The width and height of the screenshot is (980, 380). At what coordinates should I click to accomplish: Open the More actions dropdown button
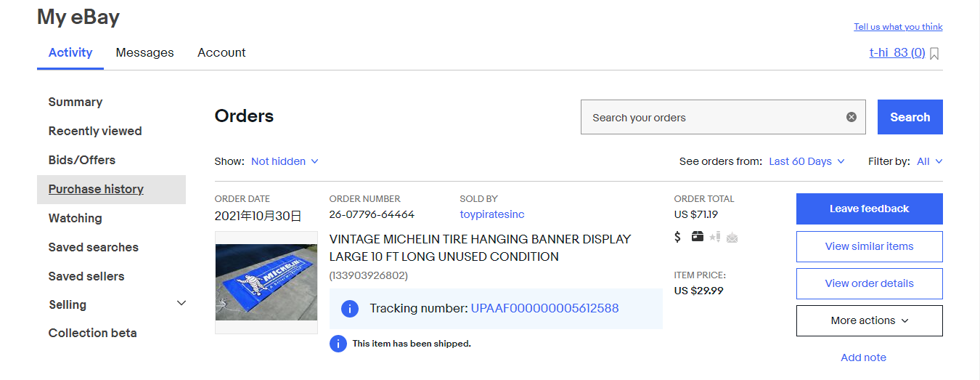[x=869, y=320]
